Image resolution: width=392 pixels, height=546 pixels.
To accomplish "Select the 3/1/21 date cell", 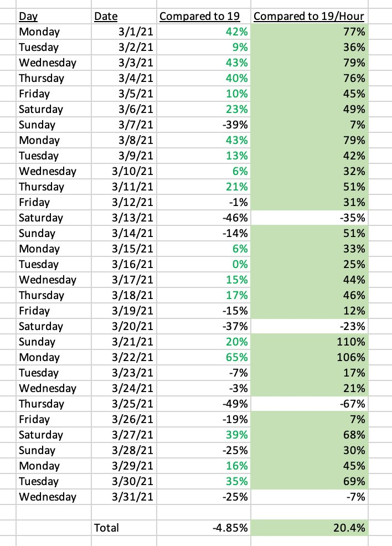I will tap(124, 32).
